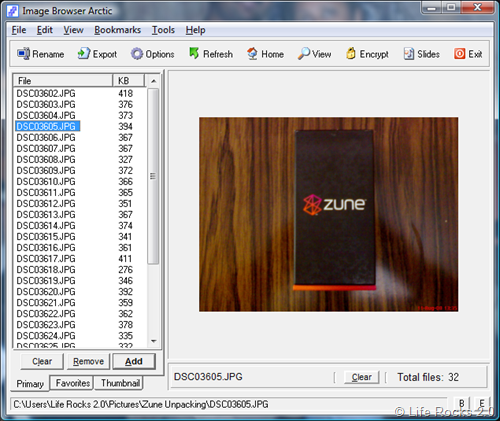The height and width of the screenshot is (421, 500).
Task: Select DSC03616.JPG in the list
Action: [46, 247]
